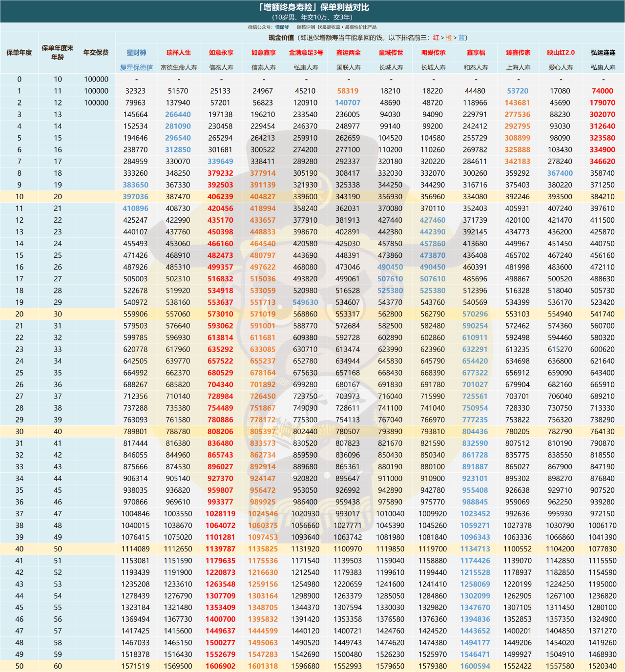The height and width of the screenshot is (672, 625).
Task: Select product header 映山红2.0
Action: [x=561, y=52]
